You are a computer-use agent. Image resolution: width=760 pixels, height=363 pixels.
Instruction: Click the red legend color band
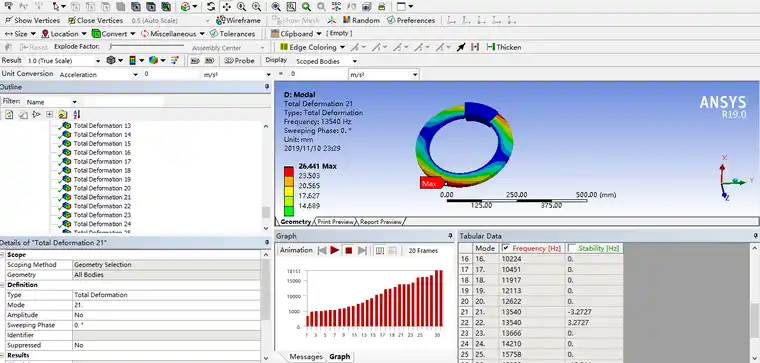coord(288,172)
